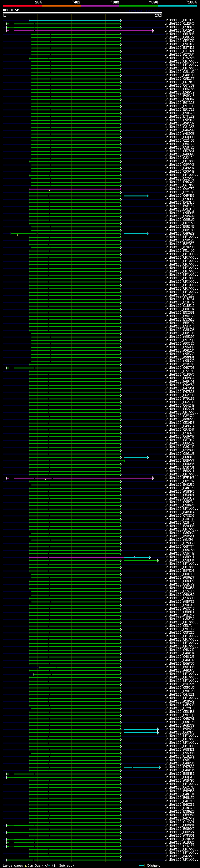Select the UniRef100_B8BVV7 label
The width and height of the screenshot is (200, 868).
point(179,461)
